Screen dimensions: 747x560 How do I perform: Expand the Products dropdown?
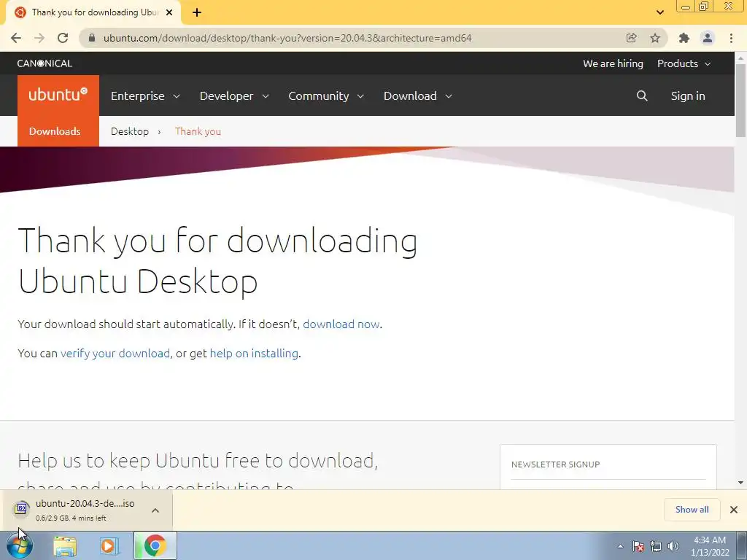684,63
